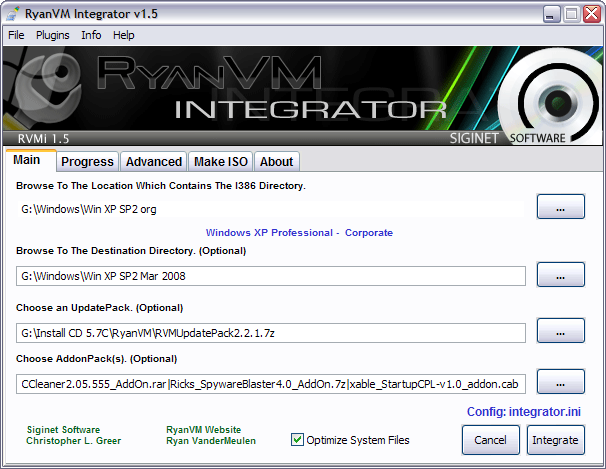Image resolution: width=606 pixels, height=469 pixels.
Task: Close the RyanVM Integrator window
Action: tap(592, 14)
